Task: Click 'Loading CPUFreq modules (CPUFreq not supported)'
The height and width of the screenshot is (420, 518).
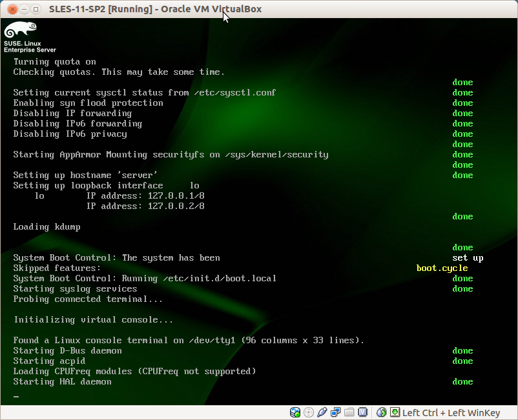Action: (134, 371)
